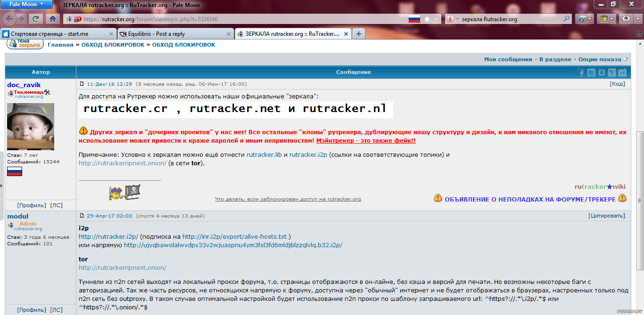Close the 'Стартовая страница - start.me' tab

112,34
